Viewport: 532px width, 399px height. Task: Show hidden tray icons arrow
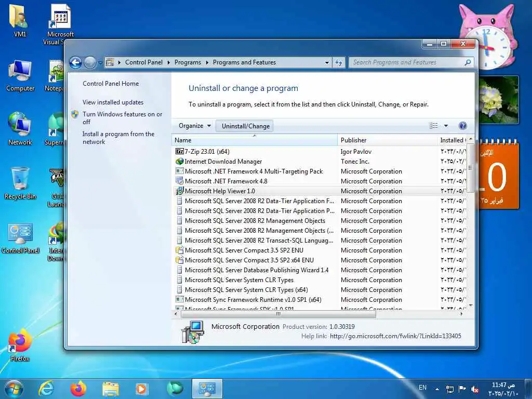[437, 389]
